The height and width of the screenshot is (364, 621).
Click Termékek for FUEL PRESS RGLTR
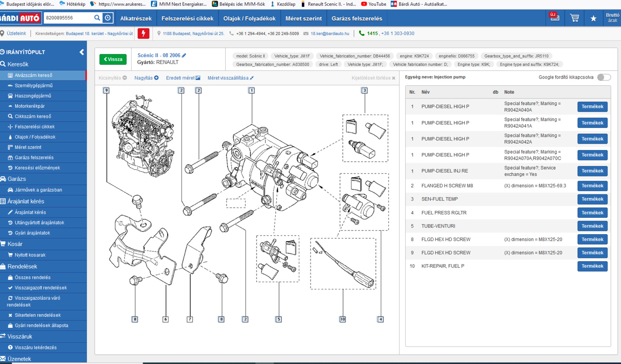click(x=592, y=213)
